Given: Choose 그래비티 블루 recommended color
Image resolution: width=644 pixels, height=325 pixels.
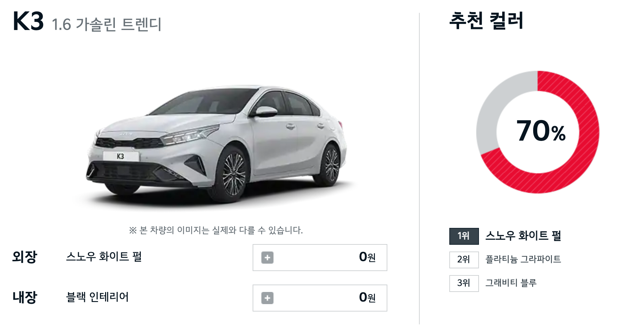Looking at the screenshot, I should [511, 283].
